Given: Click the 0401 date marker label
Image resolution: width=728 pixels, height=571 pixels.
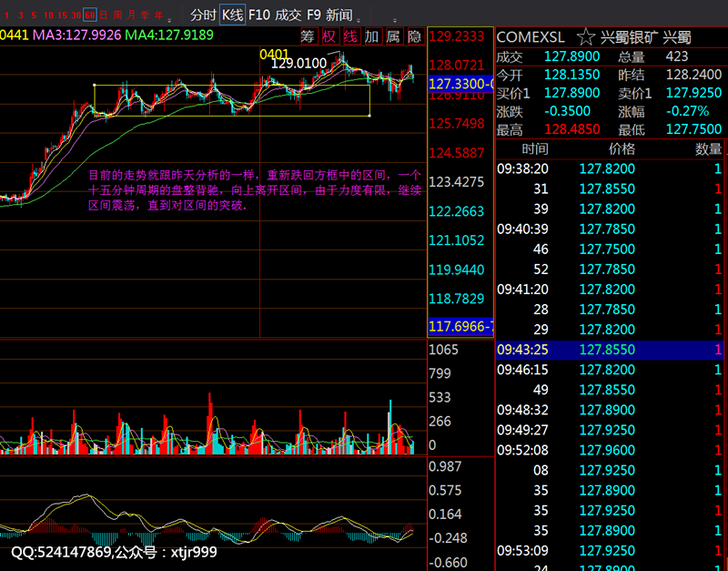Looking at the screenshot, I should coord(274,55).
